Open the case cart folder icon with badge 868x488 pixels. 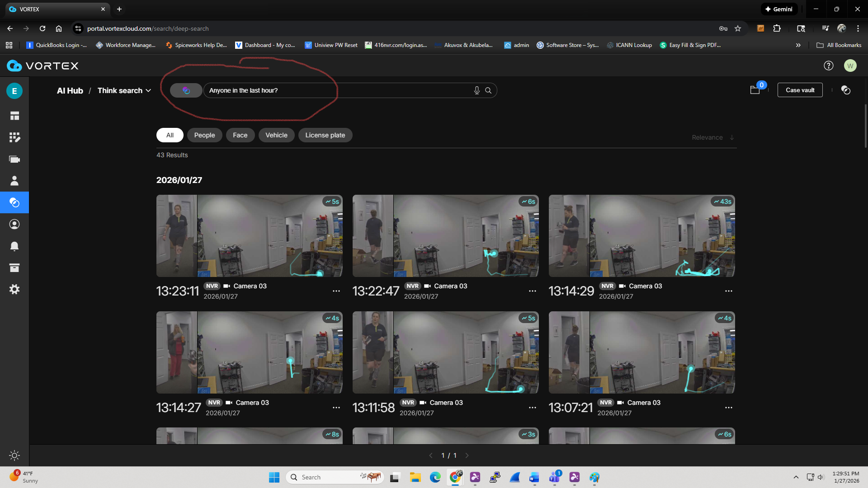tap(755, 90)
